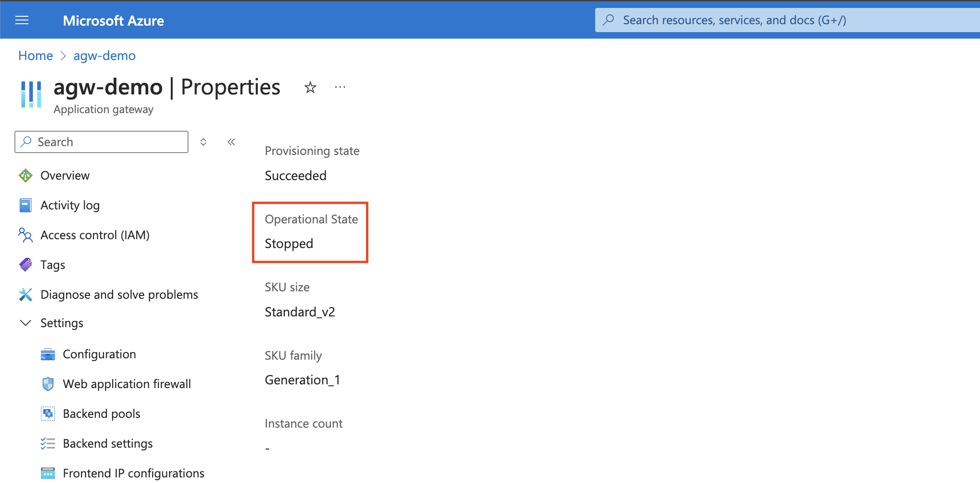Click the Backend pools icon
The width and height of the screenshot is (980, 483).
tap(48, 414)
